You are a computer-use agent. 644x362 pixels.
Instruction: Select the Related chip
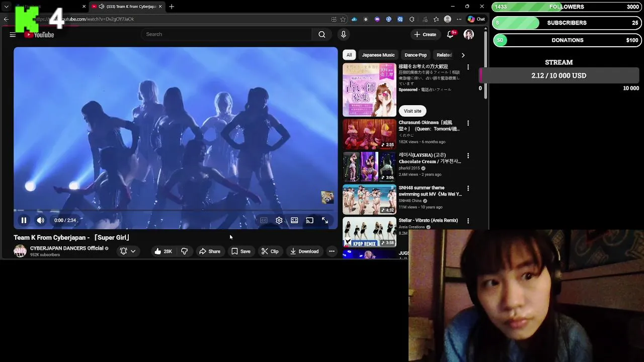(x=444, y=55)
